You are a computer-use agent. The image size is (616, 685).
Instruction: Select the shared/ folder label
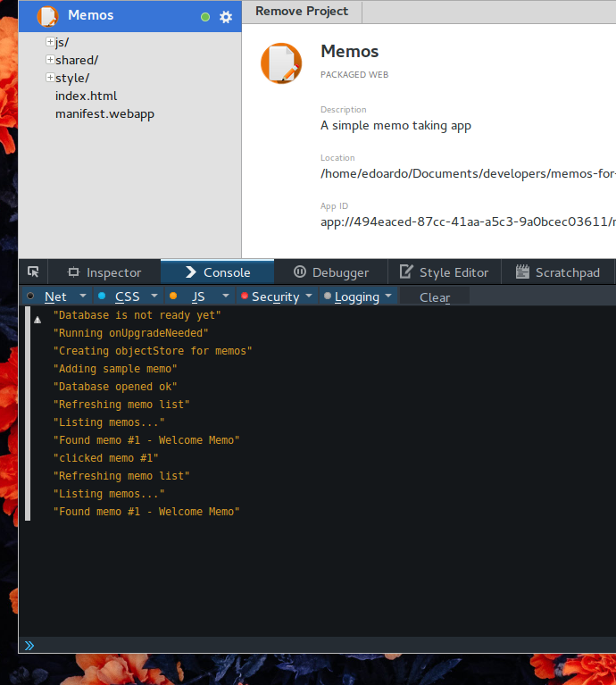click(x=77, y=61)
